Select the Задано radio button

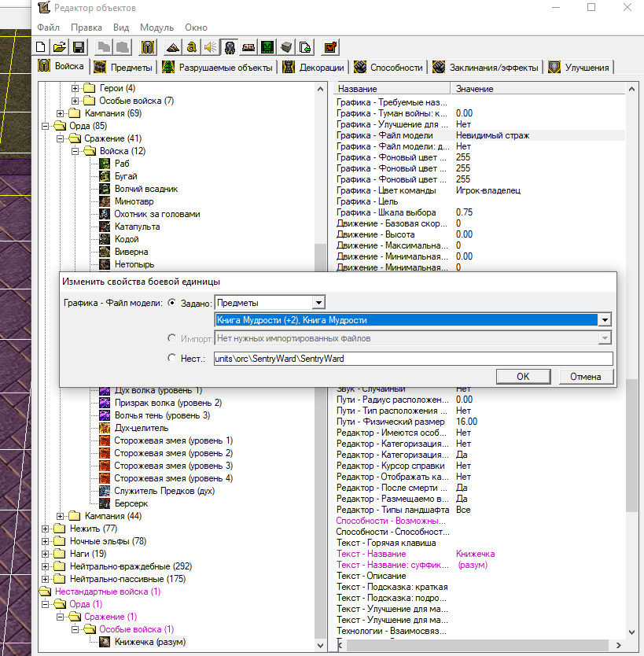pos(171,303)
